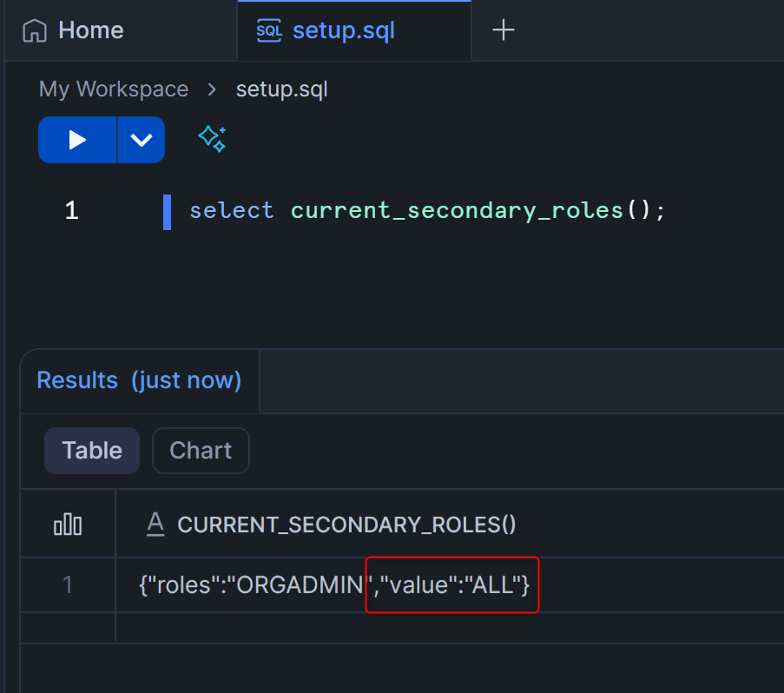784x693 pixels.
Task: Run the query with the play button
Action: click(77, 140)
